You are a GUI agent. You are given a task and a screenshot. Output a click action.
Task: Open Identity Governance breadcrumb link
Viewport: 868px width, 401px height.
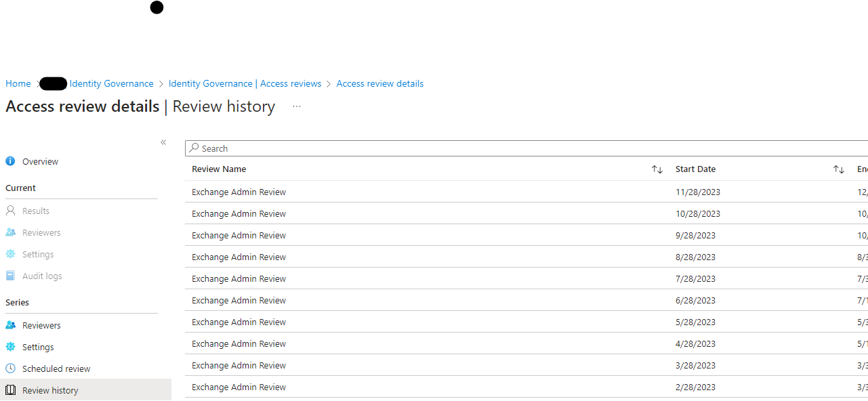click(111, 83)
